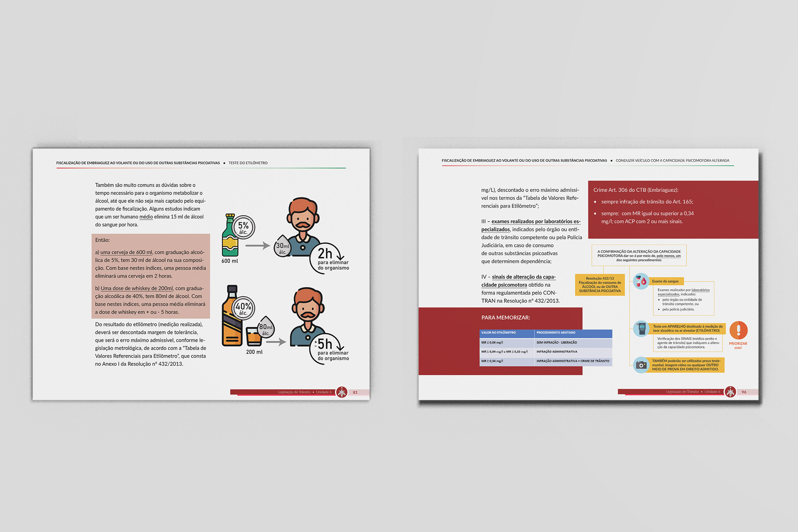Click the camera icon in flowchart
The height and width of the screenshot is (532, 798).
tap(641, 365)
